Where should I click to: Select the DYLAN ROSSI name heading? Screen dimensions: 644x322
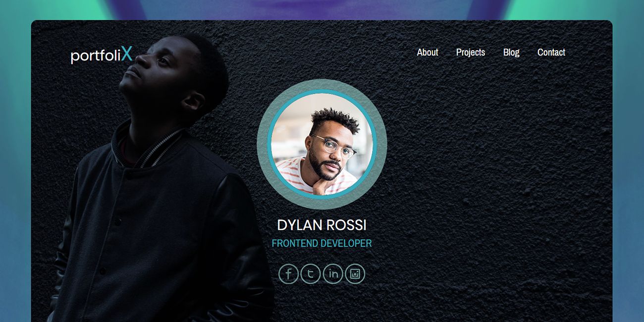tap(322, 225)
